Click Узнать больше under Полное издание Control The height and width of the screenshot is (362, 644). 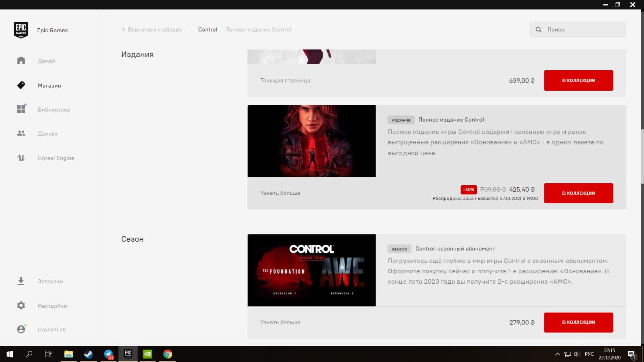click(280, 193)
